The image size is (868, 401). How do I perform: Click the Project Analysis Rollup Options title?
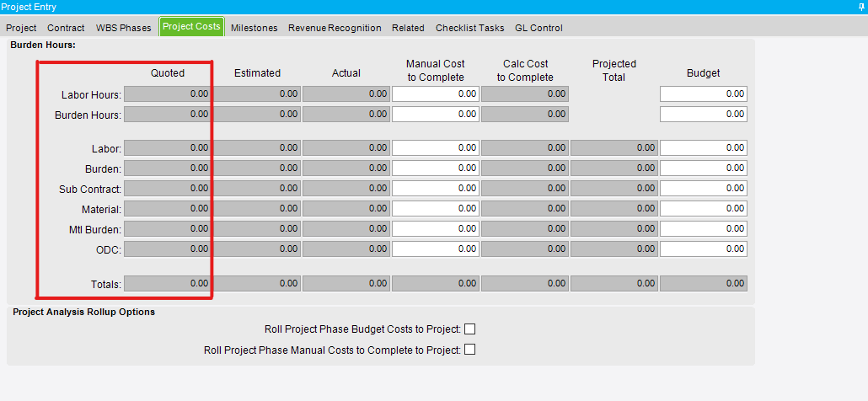(x=83, y=312)
